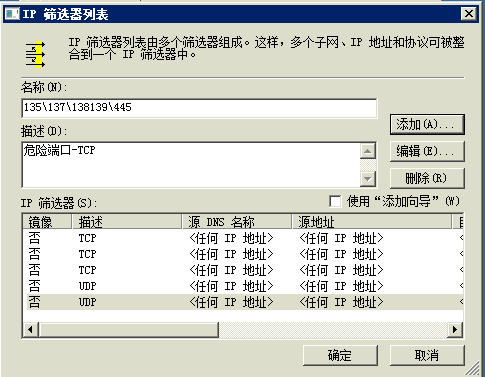Sort by the 镜像 column header
The width and height of the screenshot is (485, 377).
click(47, 222)
